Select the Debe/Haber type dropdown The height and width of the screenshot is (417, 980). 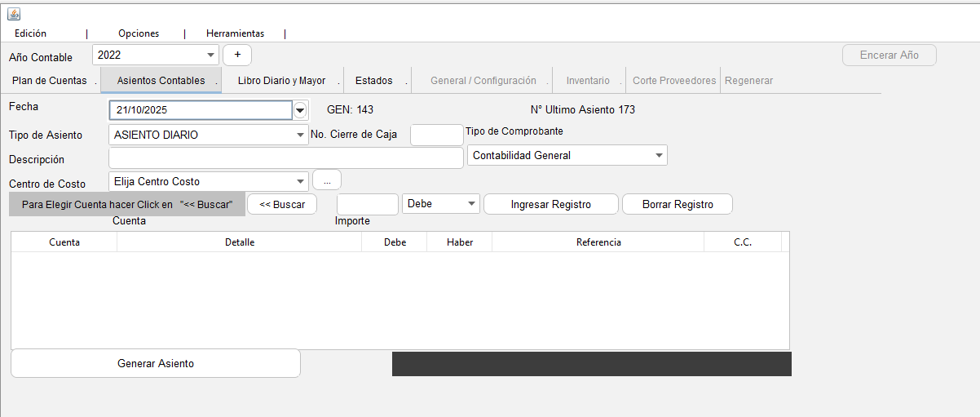click(440, 204)
